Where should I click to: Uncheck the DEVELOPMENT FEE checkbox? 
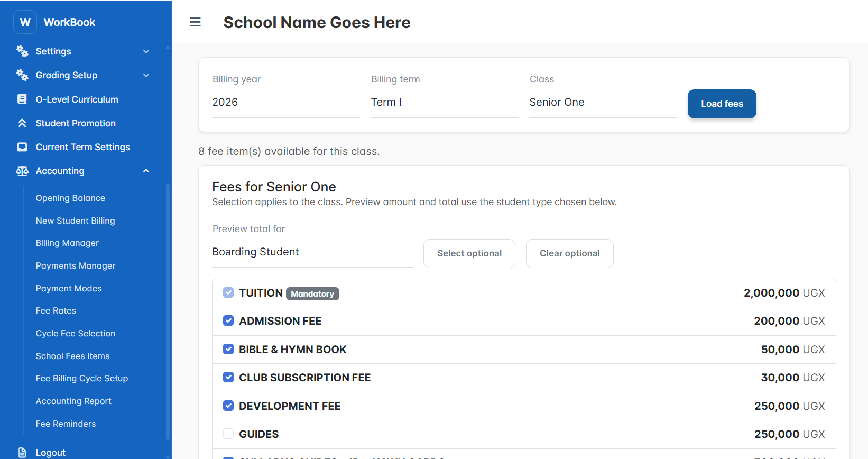coord(228,406)
